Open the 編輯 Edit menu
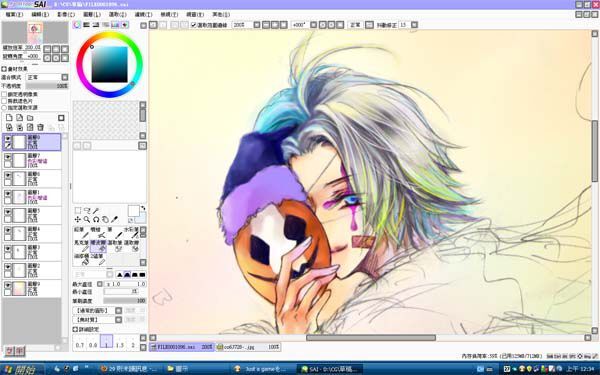Screen dimensions: 600x375 [40, 14]
